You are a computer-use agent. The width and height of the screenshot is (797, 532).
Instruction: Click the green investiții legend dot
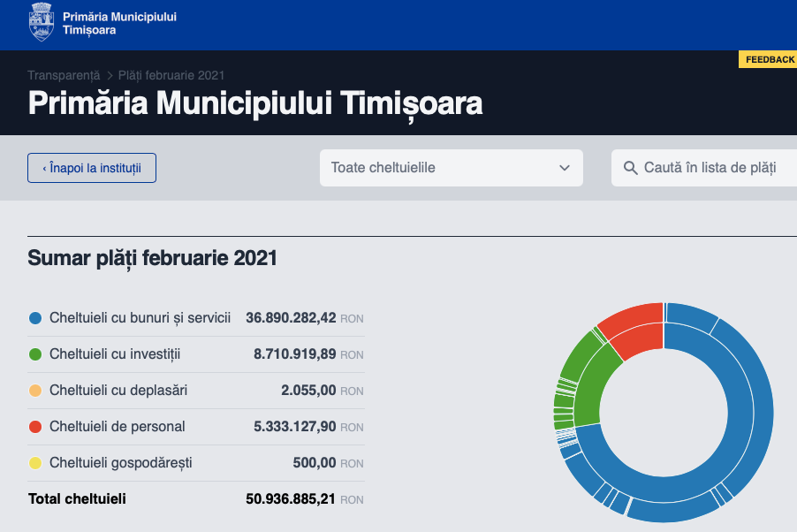(x=35, y=354)
